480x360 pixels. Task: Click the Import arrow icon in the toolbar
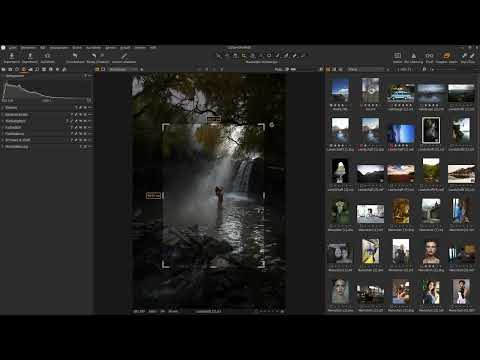(12, 56)
